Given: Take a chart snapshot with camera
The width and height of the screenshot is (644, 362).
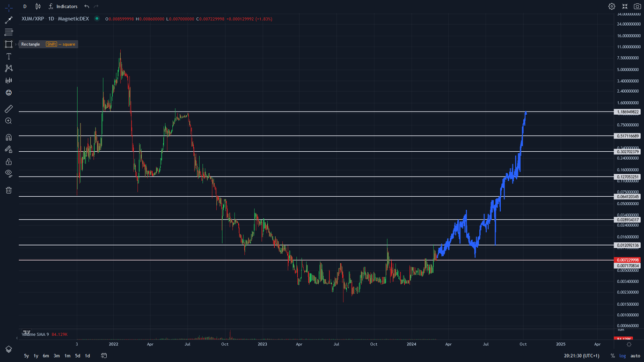Looking at the screenshot, I should 637,6.
